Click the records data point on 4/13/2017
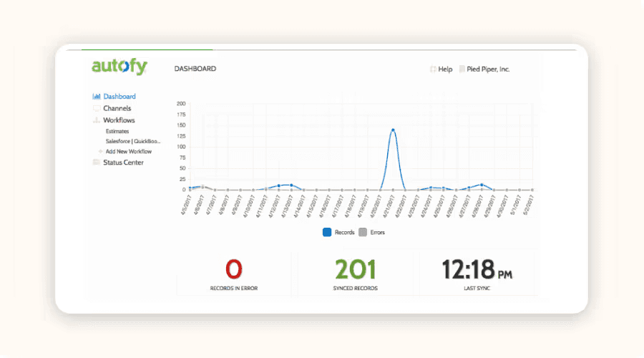The image size is (644, 358). point(292,185)
